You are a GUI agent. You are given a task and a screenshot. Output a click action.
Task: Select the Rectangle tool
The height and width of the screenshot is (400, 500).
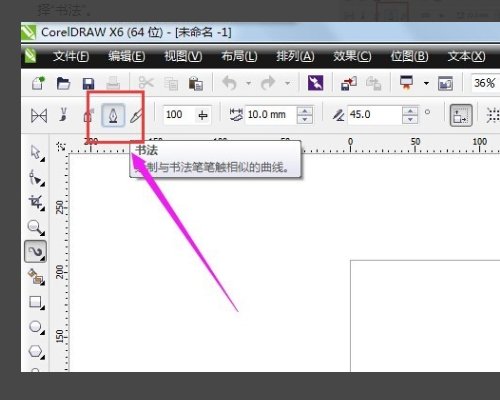coord(36,302)
